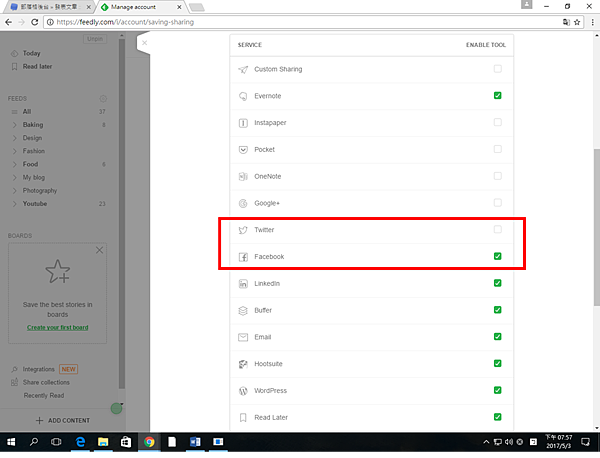Expand the Design feed category

pyautogui.click(x=15, y=138)
